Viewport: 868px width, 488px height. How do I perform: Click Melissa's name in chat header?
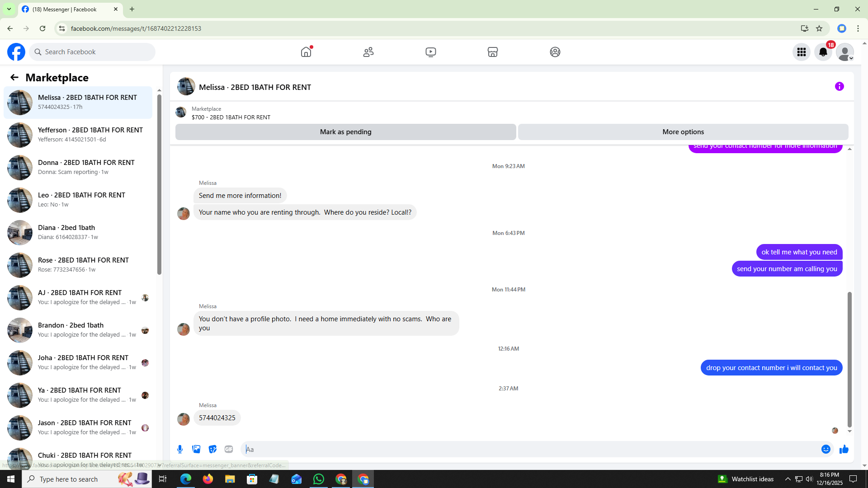(x=255, y=87)
